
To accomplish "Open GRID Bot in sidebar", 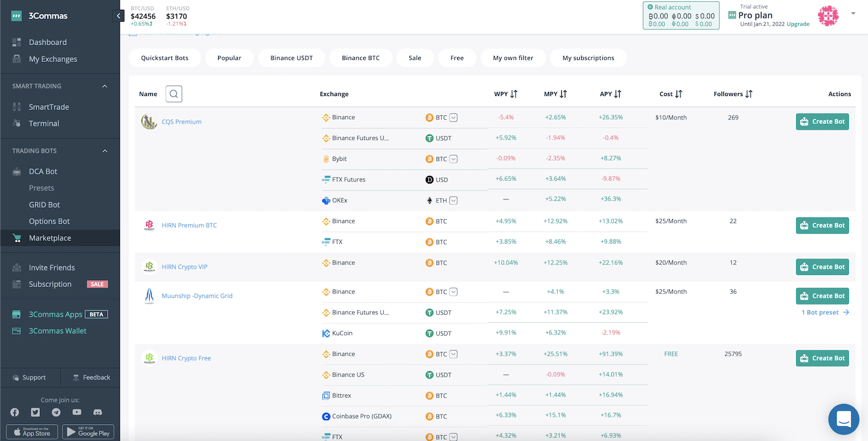I will [45, 205].
